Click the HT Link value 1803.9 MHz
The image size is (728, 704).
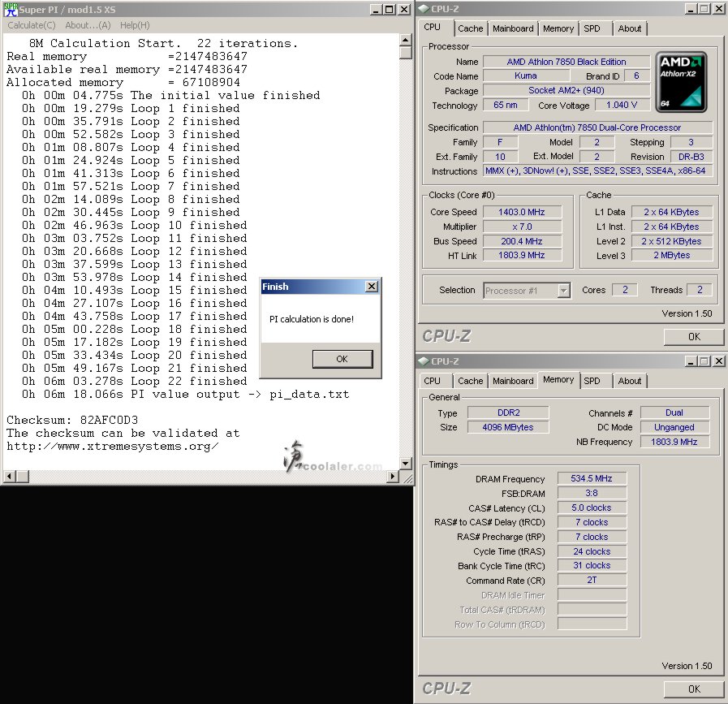(x=522, y=255)
